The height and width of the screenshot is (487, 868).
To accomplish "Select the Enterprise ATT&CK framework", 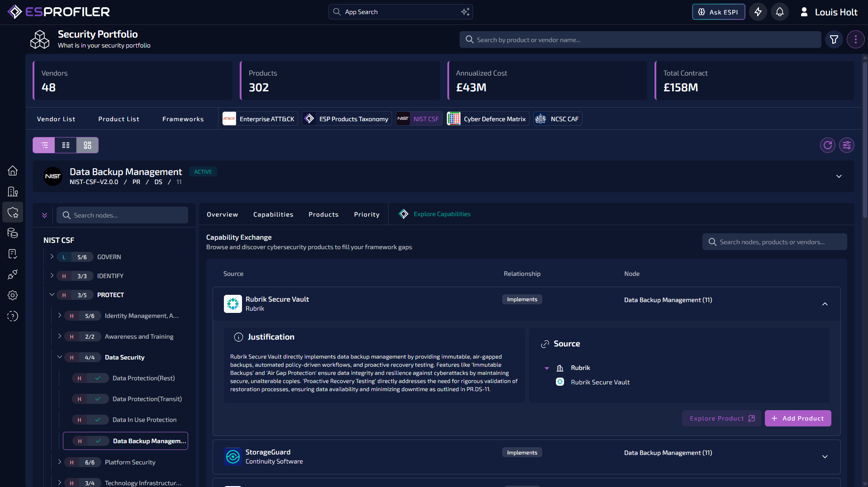I will tap(260, 119).
